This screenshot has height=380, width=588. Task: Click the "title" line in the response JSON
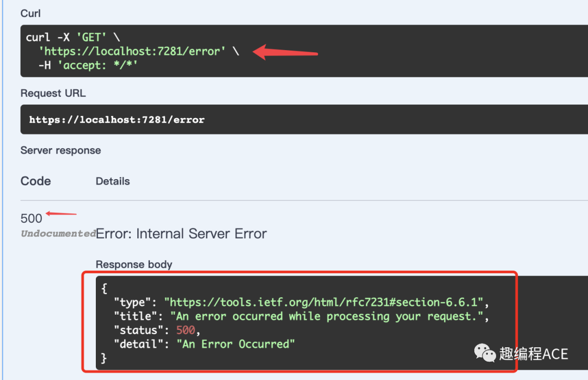click(301, 316)
